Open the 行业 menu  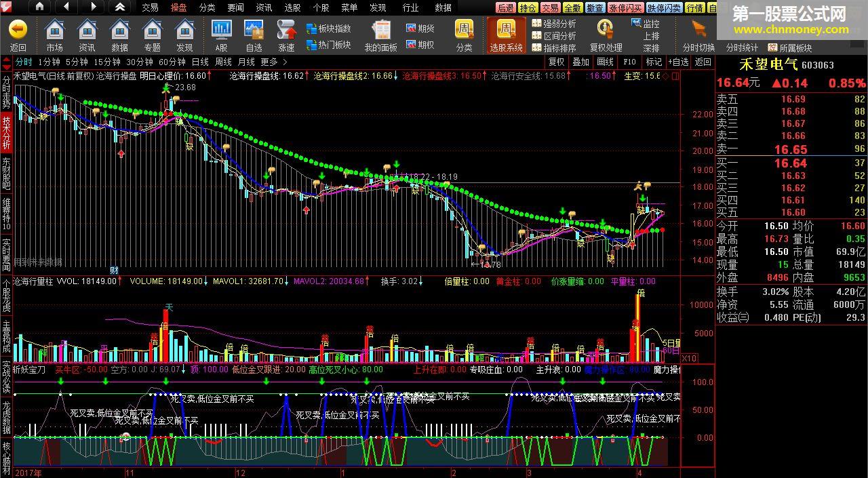pos(410,7)
